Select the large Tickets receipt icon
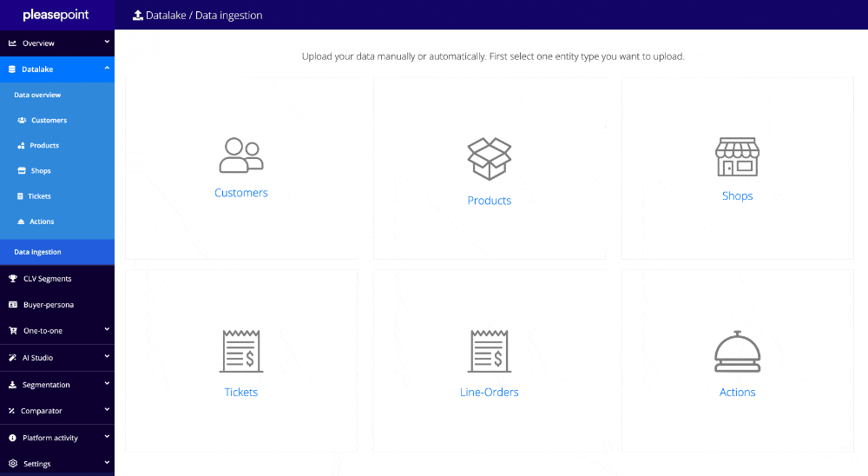 [241, 351]
